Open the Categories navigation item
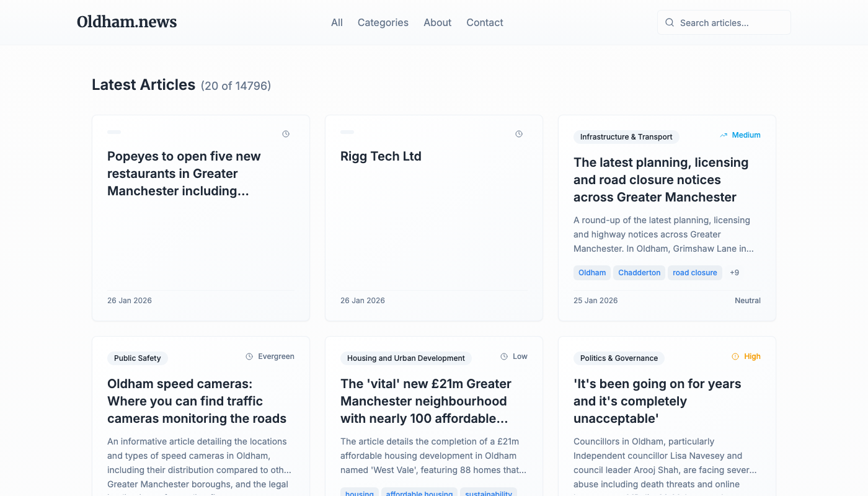 click(x=383, y=22)
